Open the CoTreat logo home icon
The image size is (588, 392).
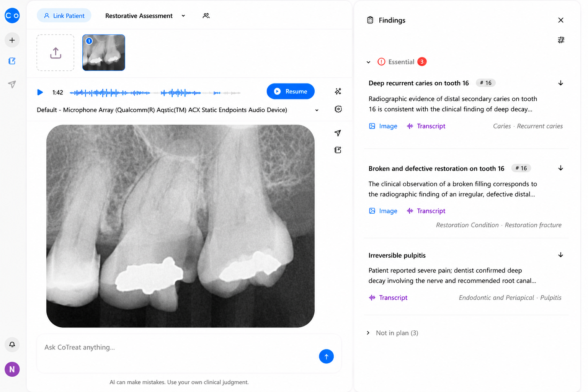(x=12, y=16)
